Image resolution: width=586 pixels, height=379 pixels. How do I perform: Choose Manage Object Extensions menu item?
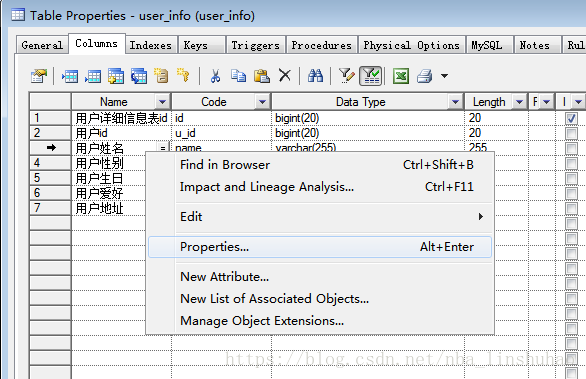[320, 321]
